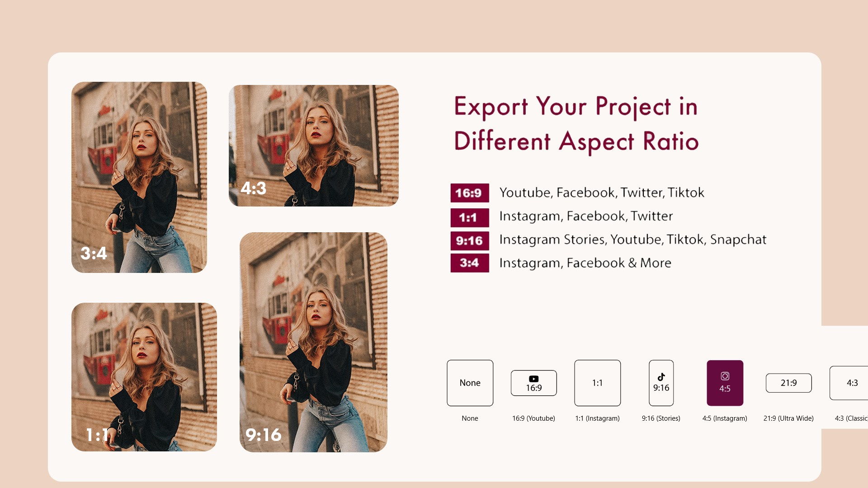868x488 pixels.
Task: Select the highlighted 4:5 Instagram preset
Action: 725,383
